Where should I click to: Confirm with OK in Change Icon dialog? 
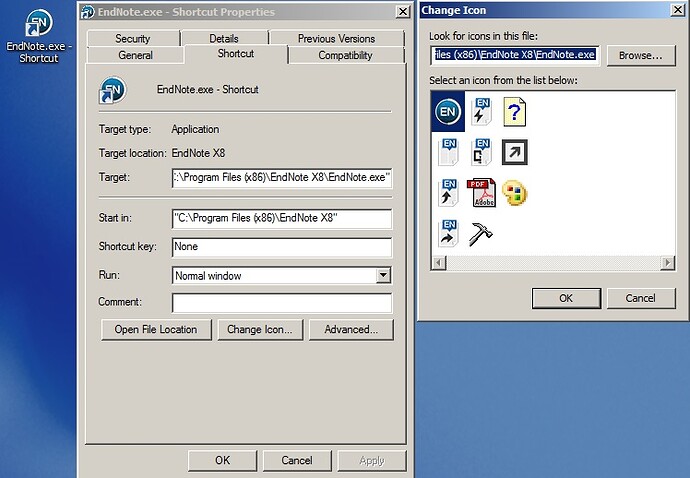[566, 298]
